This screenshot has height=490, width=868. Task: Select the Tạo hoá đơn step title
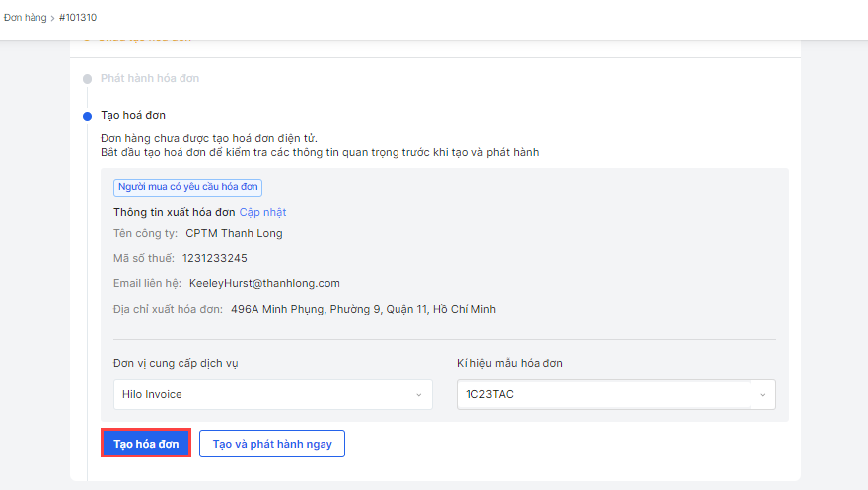(133, 116)
